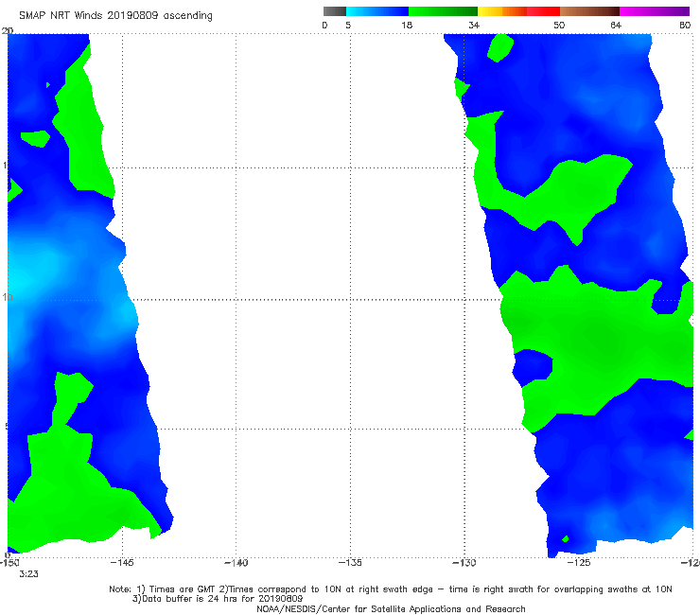Click the longitude label '-130'
Screen dimensions: 700x615
click(x=464, y=563)
